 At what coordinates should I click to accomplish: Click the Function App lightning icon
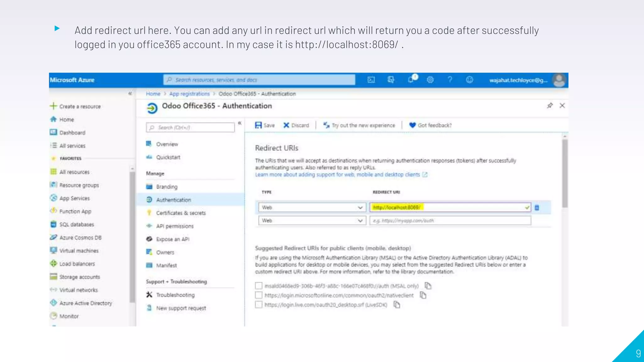coord(53,211)
